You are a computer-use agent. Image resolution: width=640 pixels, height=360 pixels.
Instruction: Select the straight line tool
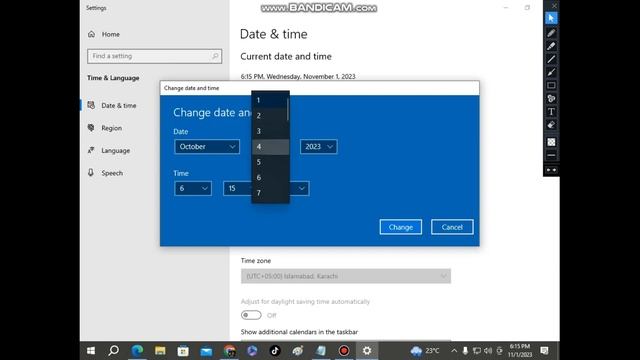pos(551,59)
